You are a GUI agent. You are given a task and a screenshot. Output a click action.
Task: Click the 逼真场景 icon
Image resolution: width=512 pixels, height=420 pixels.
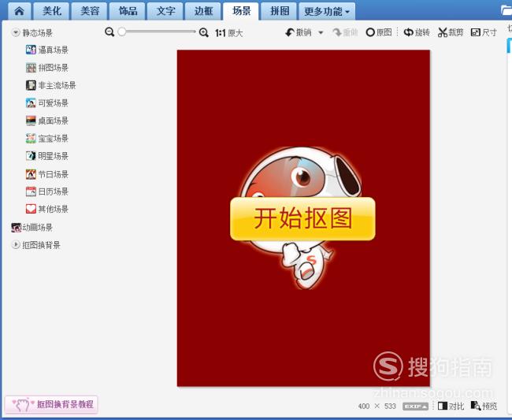click(x=31, y=50)
